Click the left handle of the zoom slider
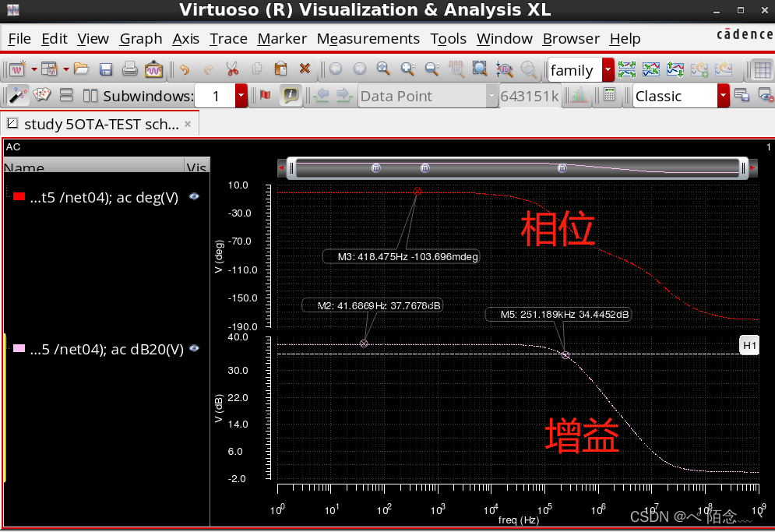 click(291, 168)
